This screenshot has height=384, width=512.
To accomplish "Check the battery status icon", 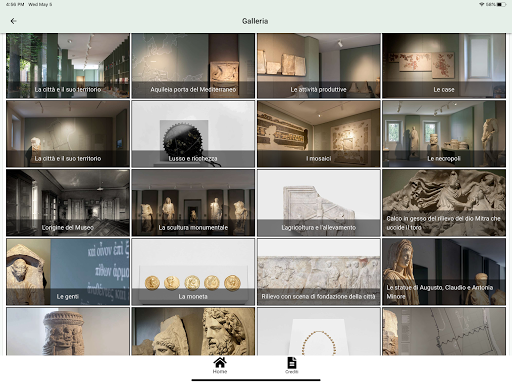I will (x=502, y=4).
